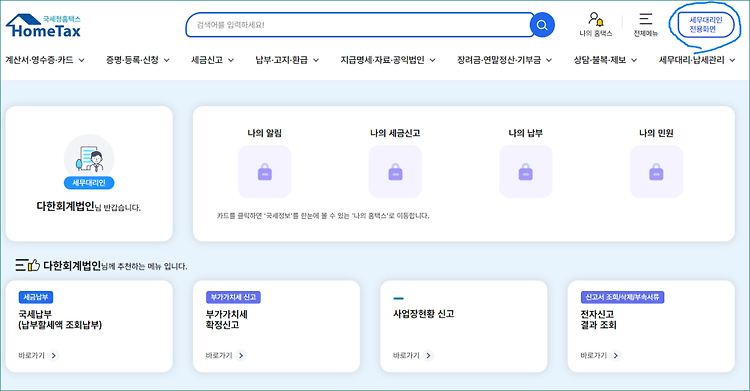Screen dimensions: 750x391
Task: Click the 나의 세금신고 heading
Action: click(395, 133)
